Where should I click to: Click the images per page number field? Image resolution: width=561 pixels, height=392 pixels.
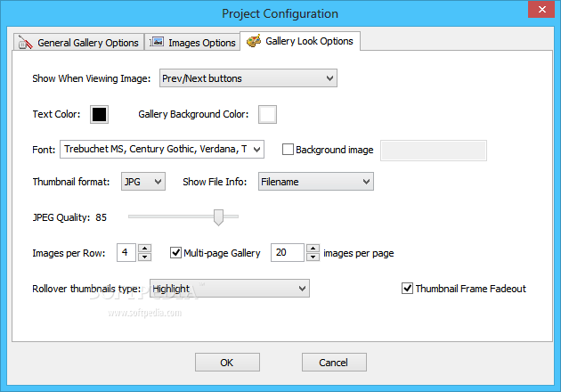point(288,252)
